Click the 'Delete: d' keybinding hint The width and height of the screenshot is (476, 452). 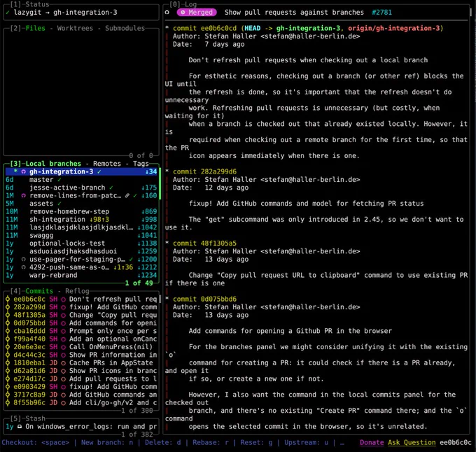(162, 443)
